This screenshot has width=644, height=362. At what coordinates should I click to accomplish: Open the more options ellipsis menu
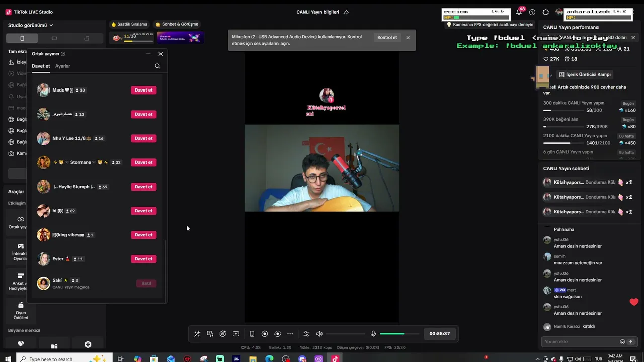(x=290, y=334)
